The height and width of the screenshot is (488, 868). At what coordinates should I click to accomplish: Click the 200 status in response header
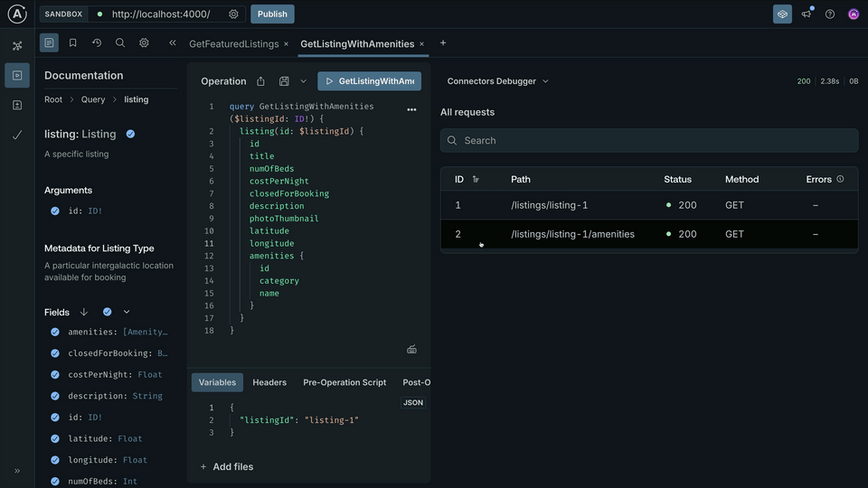(804, 81)
